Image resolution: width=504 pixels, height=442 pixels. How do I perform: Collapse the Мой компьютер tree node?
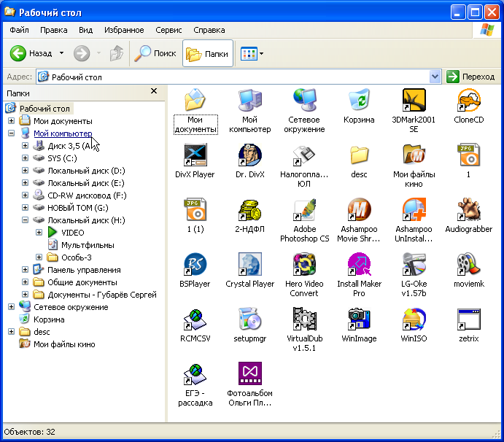click(x=11, y=133)
